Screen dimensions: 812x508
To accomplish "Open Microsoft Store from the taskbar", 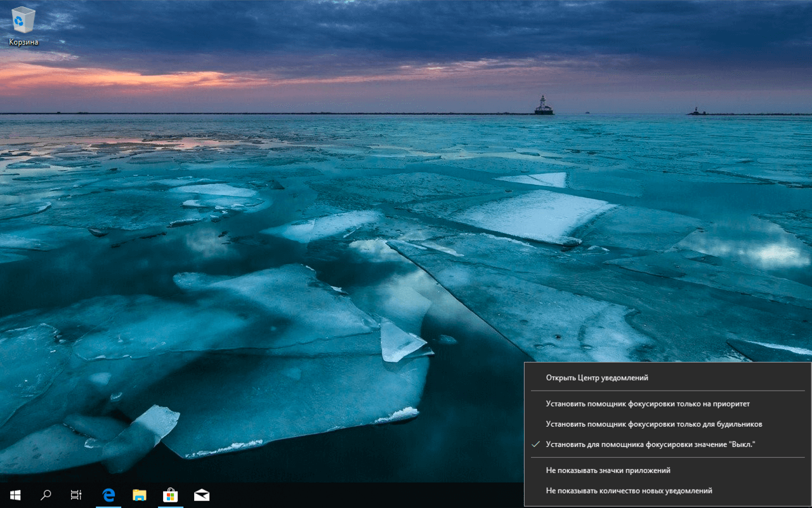I will (x=170, y=495).
